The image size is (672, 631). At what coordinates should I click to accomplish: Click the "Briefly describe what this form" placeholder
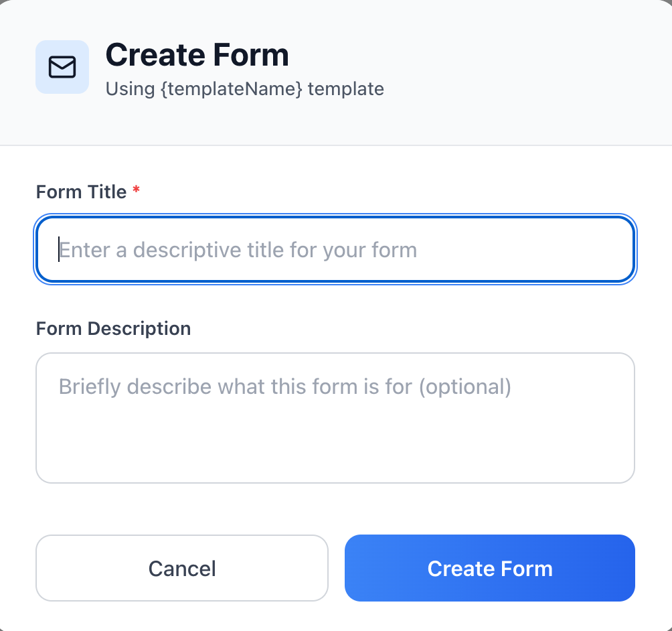tap(284, 387)
